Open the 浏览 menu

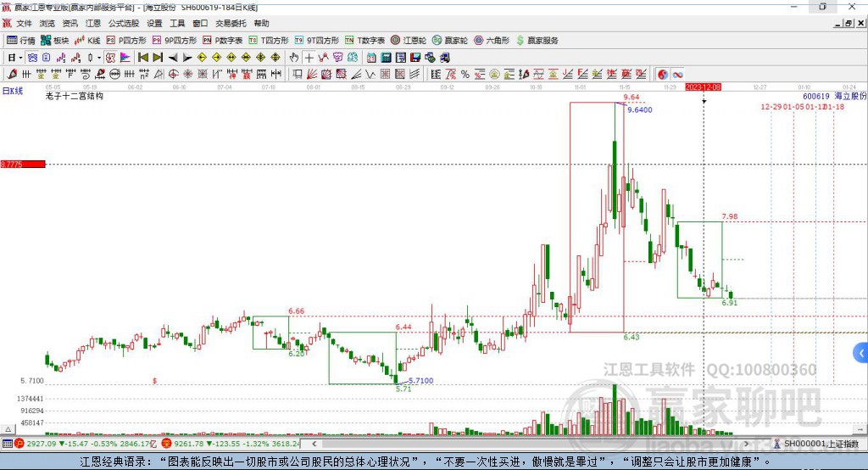point(47,23)
